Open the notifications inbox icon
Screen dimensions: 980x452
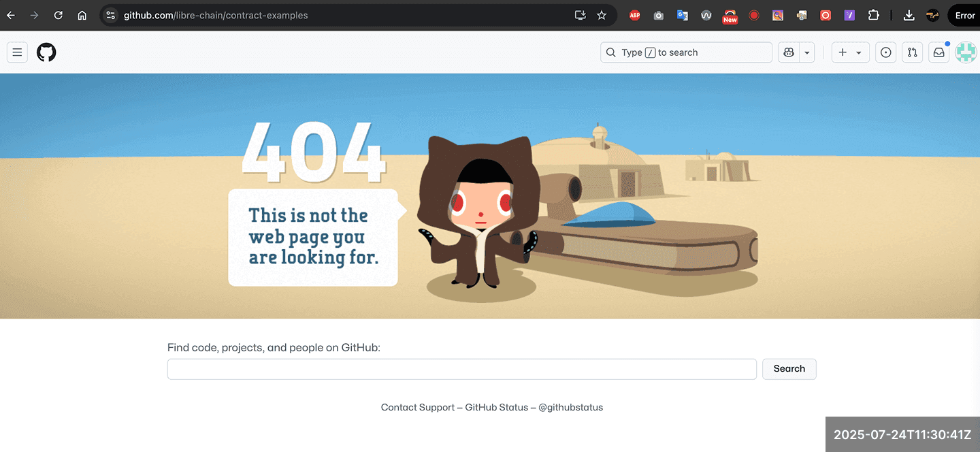point(938,52)
